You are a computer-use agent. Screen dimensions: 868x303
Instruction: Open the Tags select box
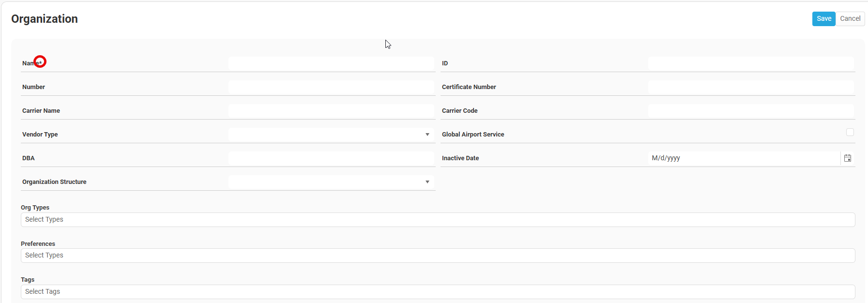pos(438,292)
